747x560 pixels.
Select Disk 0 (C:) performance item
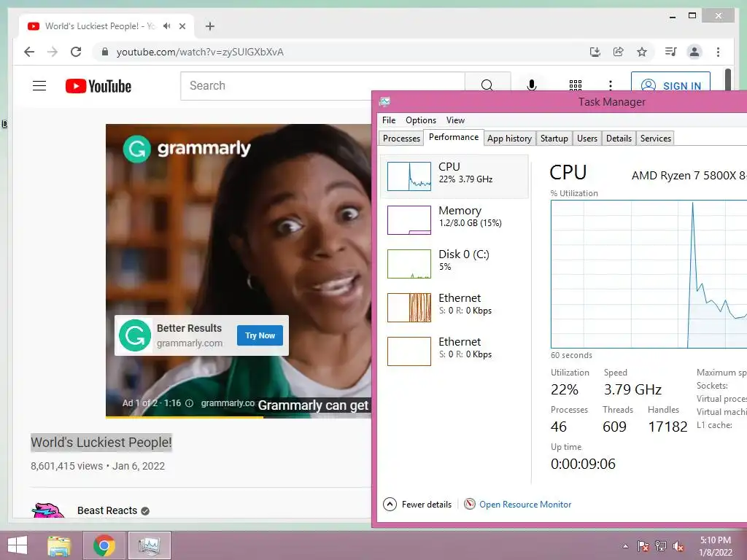(454, 263)
